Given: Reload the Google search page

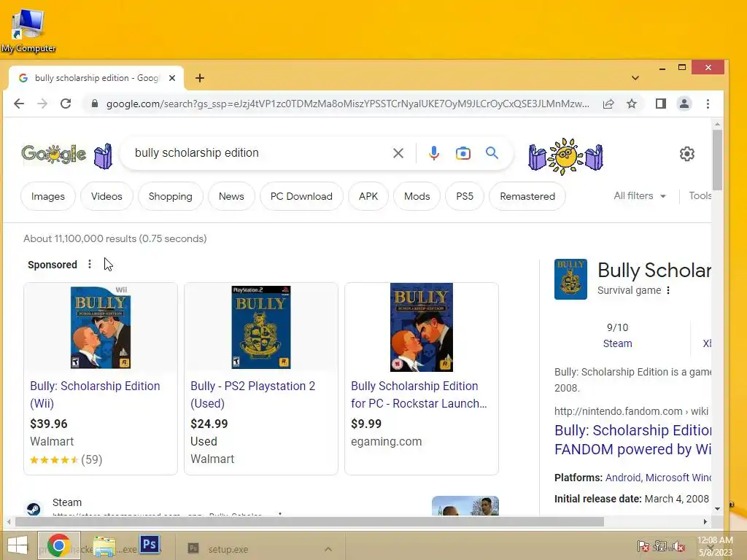Looking at the screenshot, I should tap(66, 104).
